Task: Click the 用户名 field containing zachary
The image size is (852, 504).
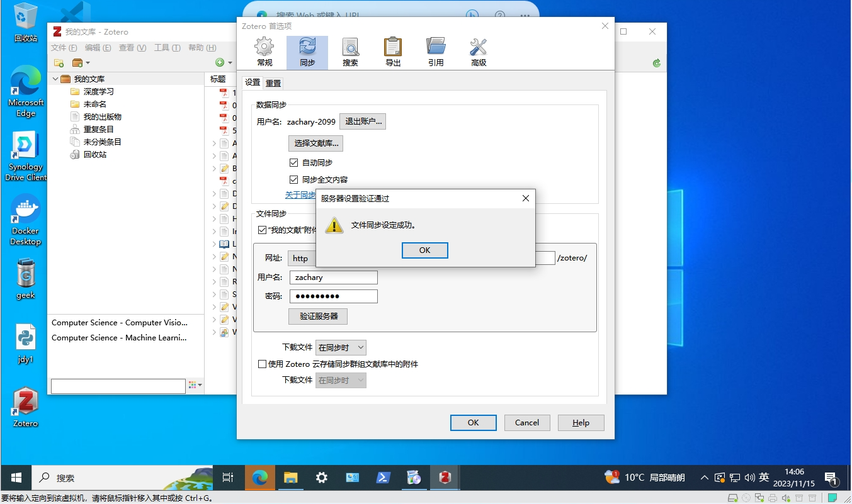Action: click(x=333, y=277)
